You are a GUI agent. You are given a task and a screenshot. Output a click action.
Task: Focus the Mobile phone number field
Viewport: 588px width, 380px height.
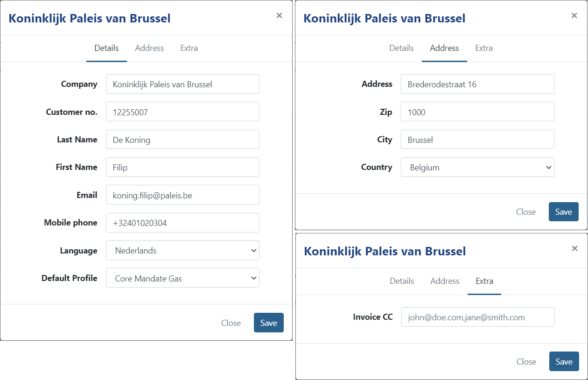coord(182,223)
